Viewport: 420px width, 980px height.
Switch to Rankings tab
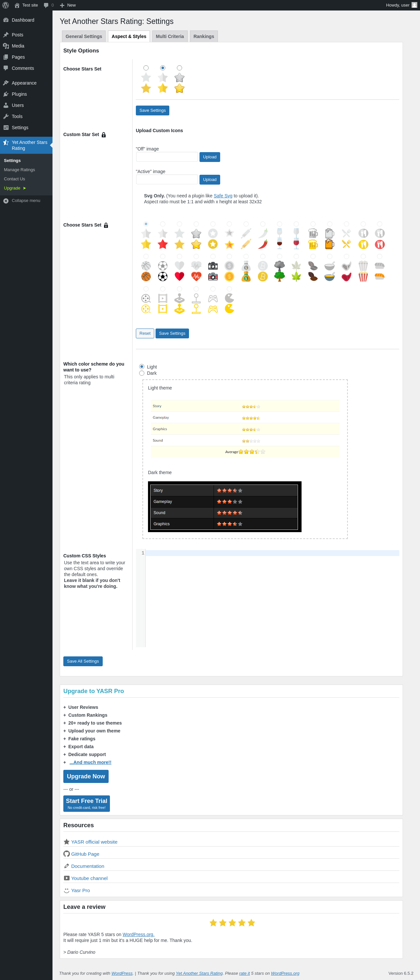(x=204, y=36)
